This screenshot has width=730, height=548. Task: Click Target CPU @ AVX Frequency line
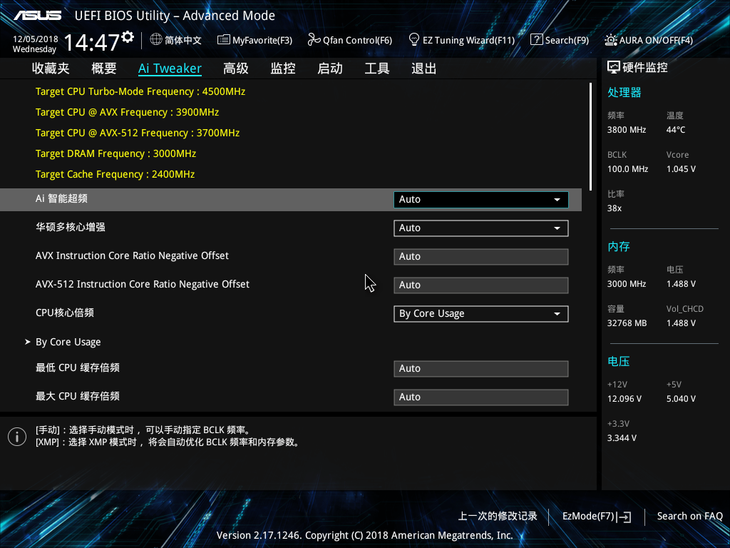[127, 112]
